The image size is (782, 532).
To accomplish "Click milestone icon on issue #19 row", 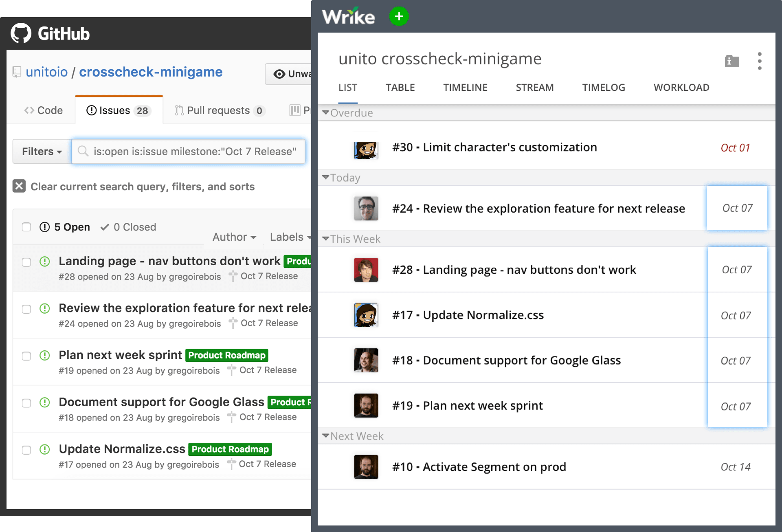I will coord(232,370).
